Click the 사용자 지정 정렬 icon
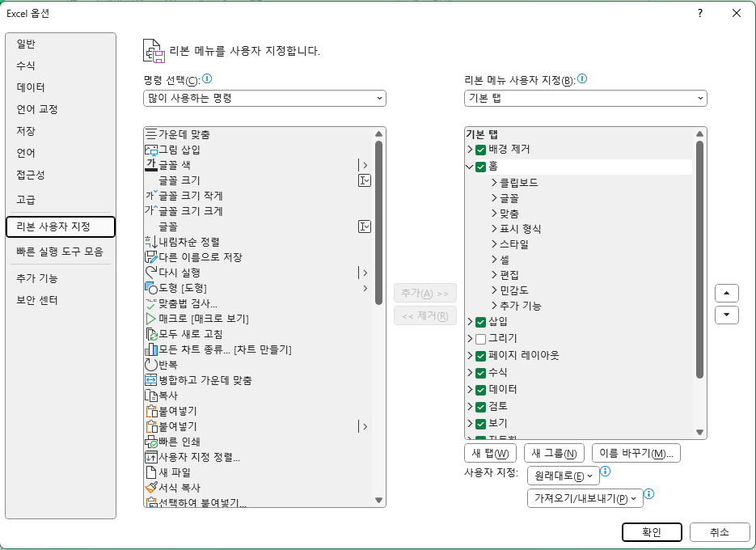This screenshot has width=756, height=550. click(151, 457)
